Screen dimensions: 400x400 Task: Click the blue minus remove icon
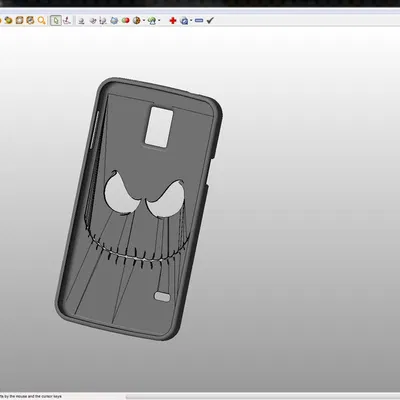click(x=199, y=21)
